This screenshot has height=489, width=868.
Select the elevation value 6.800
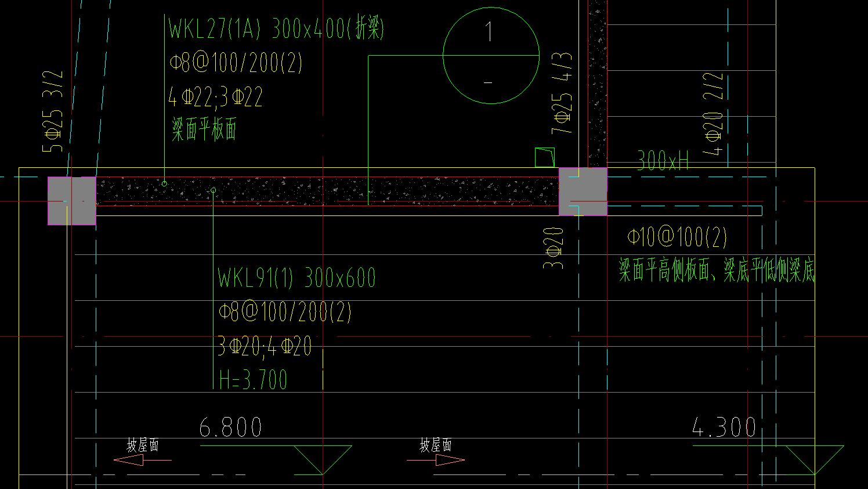[x=230, y=428]
